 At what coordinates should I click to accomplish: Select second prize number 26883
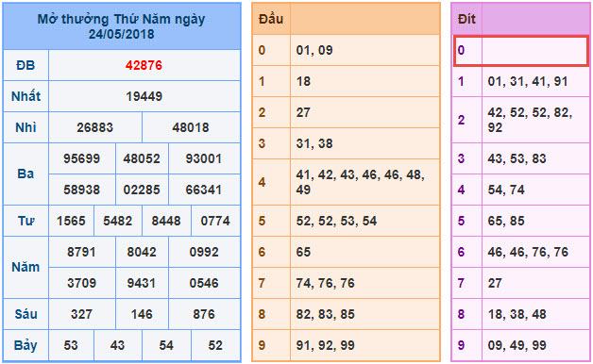tap(95, 127)
